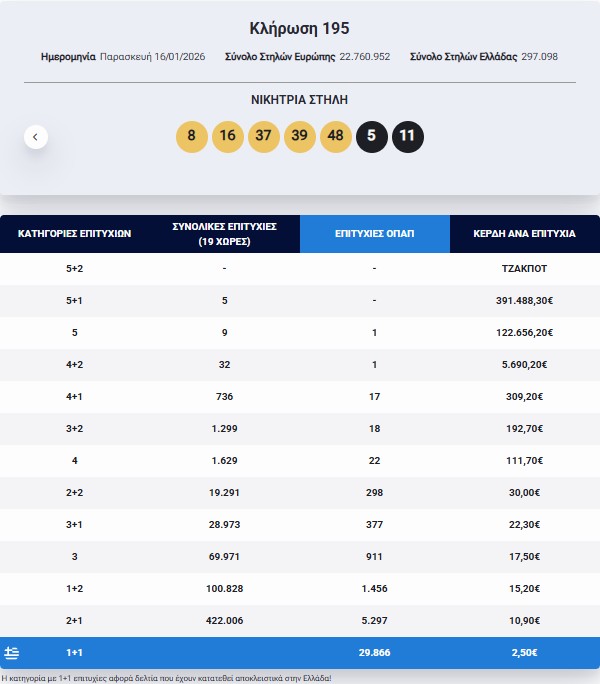Click the ΤΖΑΚΠΟΤ cell in 5+2 row
The height and width of the screenshot is (684, 600).
click(525, 269)
